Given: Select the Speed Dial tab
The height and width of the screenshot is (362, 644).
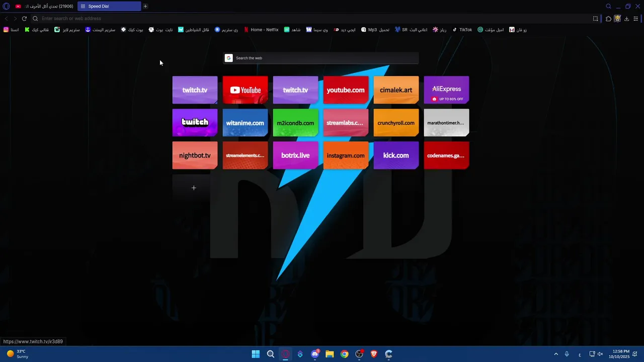Looking at the screenshot, I should click(x=109, y=7).
